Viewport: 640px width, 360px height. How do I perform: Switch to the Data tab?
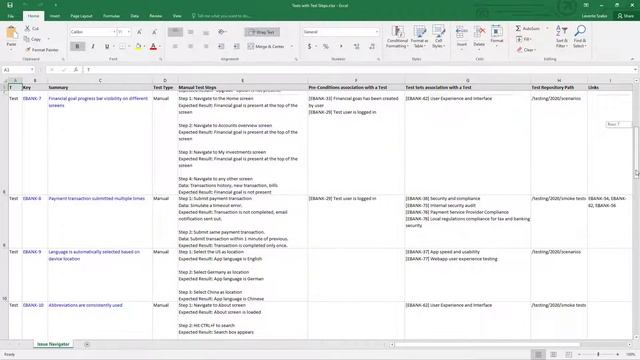[x=135, y=16]
